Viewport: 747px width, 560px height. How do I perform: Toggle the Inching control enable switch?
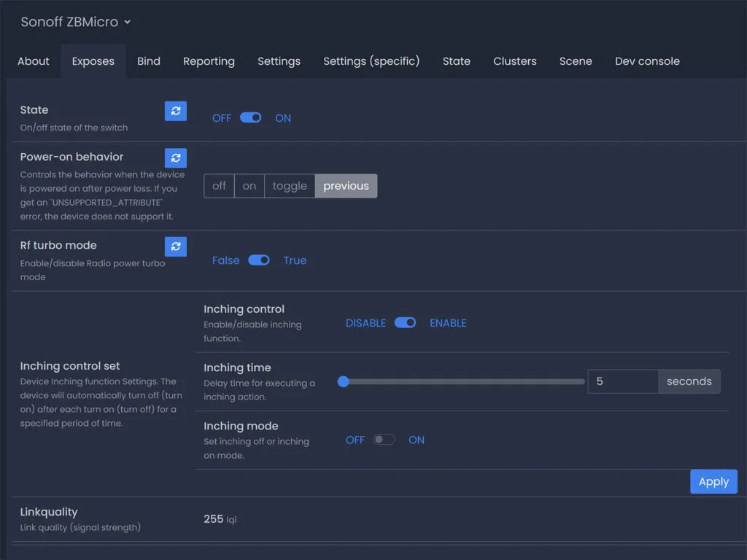(x=405, y=323)
